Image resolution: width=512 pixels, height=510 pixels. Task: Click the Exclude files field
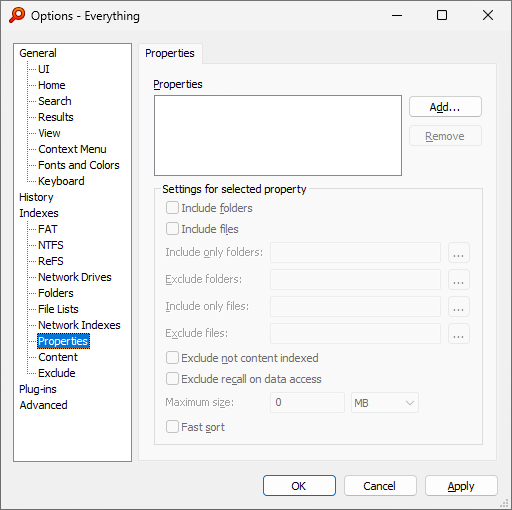pyautogui.click(x=355, y=334)
